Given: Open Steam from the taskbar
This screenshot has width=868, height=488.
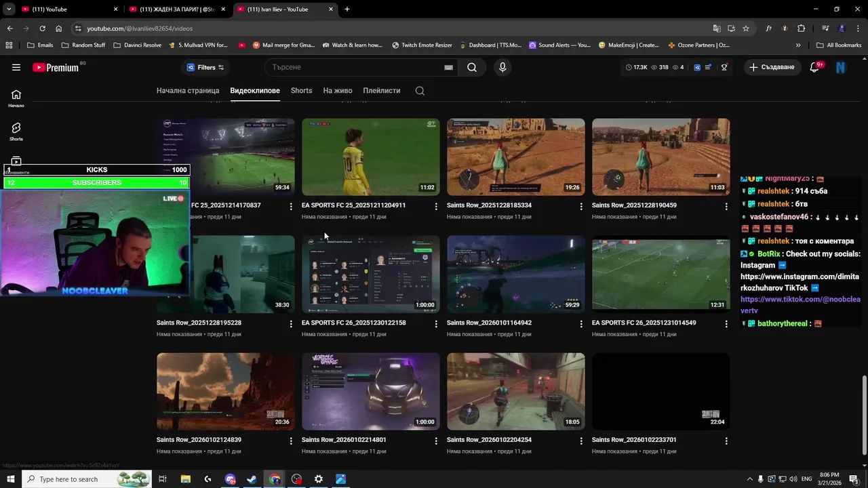Looking at the screenshot, I should point(252,479).
